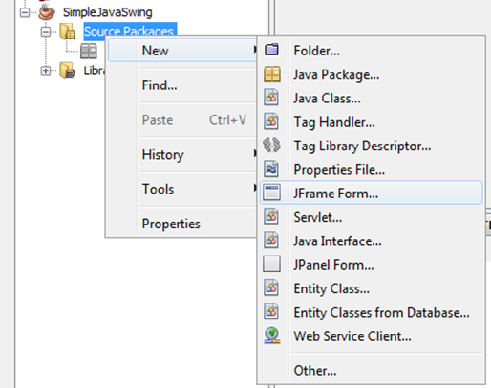
Task: Expand the Libraries tree node
Action: pyautogui.click(x=46, y=71)
